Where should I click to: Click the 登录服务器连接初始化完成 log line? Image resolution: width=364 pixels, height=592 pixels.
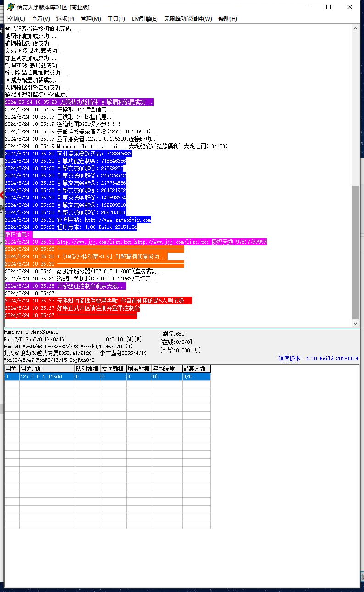click(x=42, y=28)
